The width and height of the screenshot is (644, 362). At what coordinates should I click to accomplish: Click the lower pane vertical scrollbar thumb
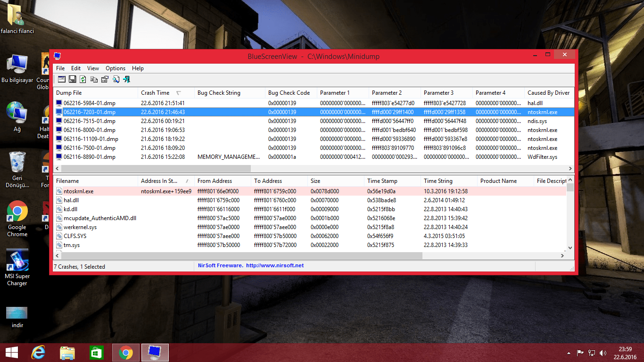pyautogui.click(x=570, y=188)
